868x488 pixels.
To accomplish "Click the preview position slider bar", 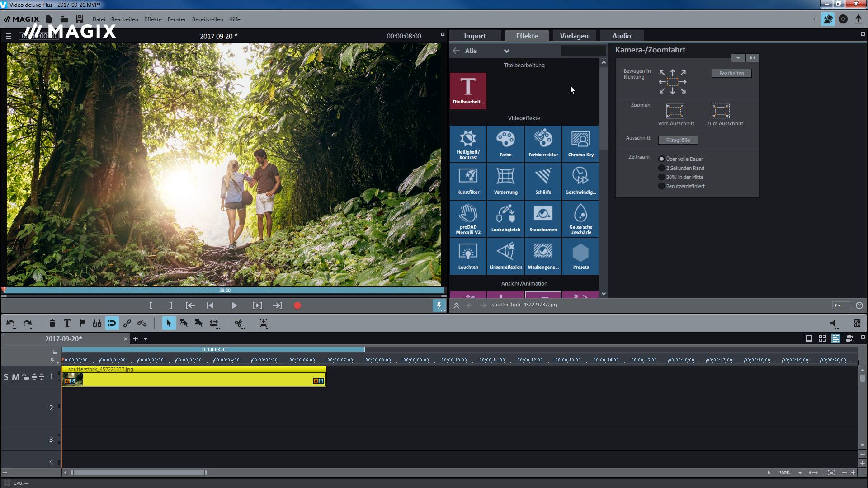I will click(x=224, y=291).
